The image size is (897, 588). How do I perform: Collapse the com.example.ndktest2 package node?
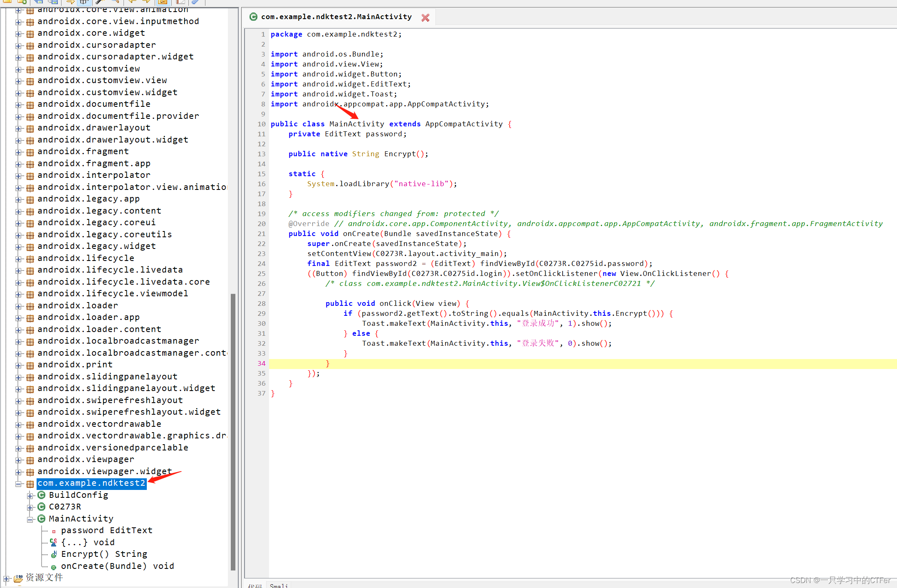pos(18,484)
